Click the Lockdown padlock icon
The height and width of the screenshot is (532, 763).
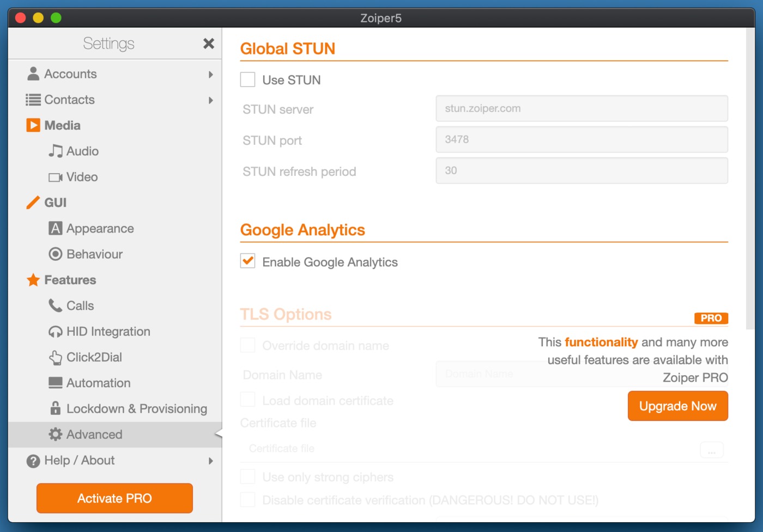click(x=56, y=408)
